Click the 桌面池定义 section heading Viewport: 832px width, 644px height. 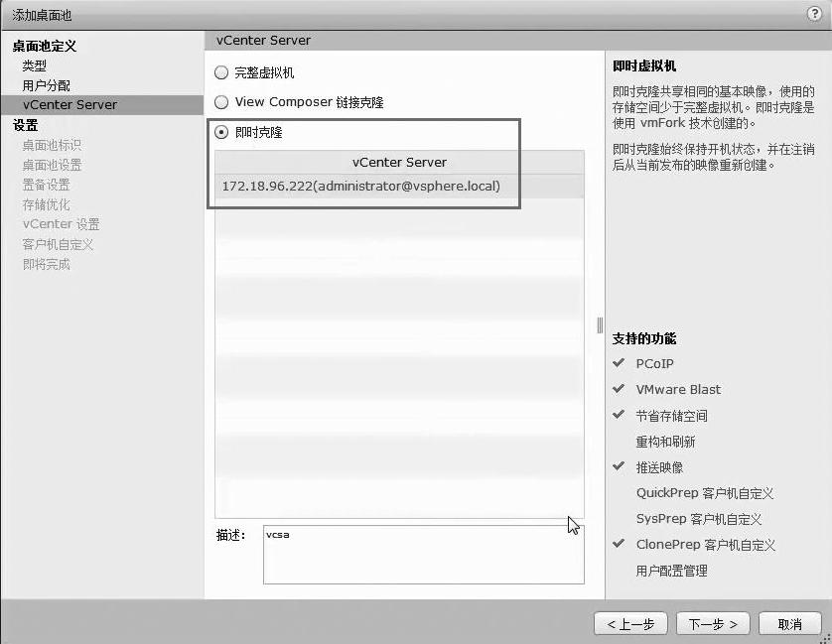45,47
